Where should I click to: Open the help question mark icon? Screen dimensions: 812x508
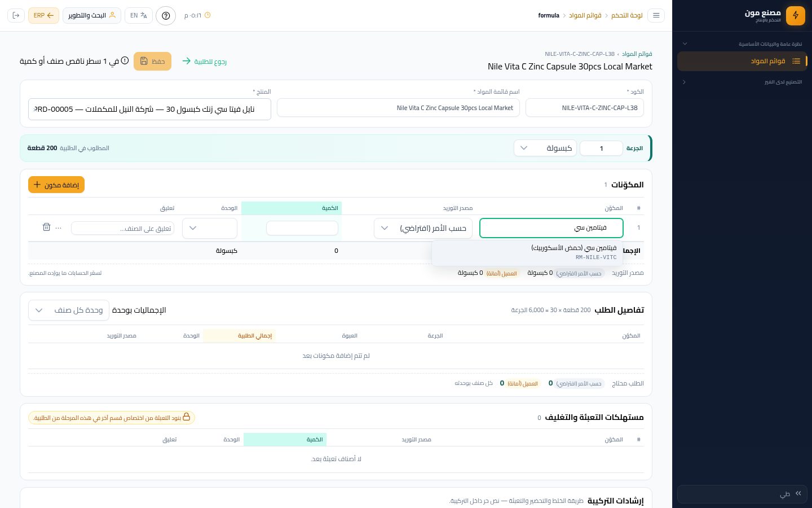(x=166, y=15)
